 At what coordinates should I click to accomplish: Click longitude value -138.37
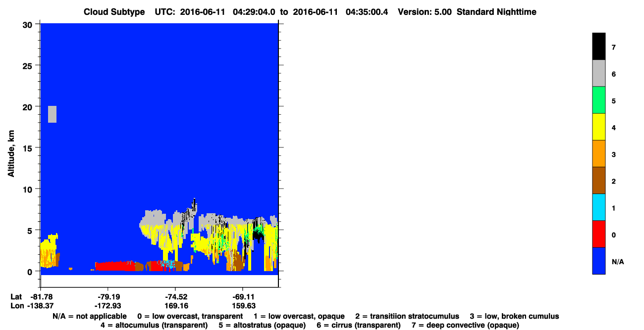(41, 306)
